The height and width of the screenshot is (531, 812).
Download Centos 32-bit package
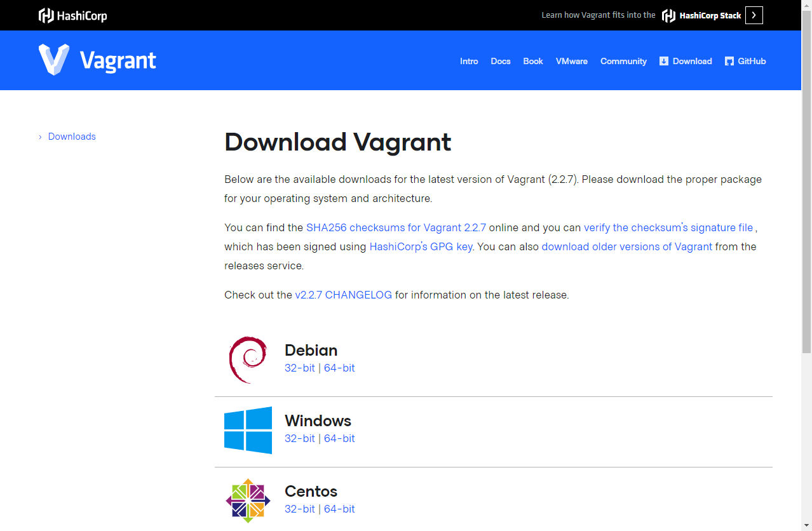[x=300, y=509]
